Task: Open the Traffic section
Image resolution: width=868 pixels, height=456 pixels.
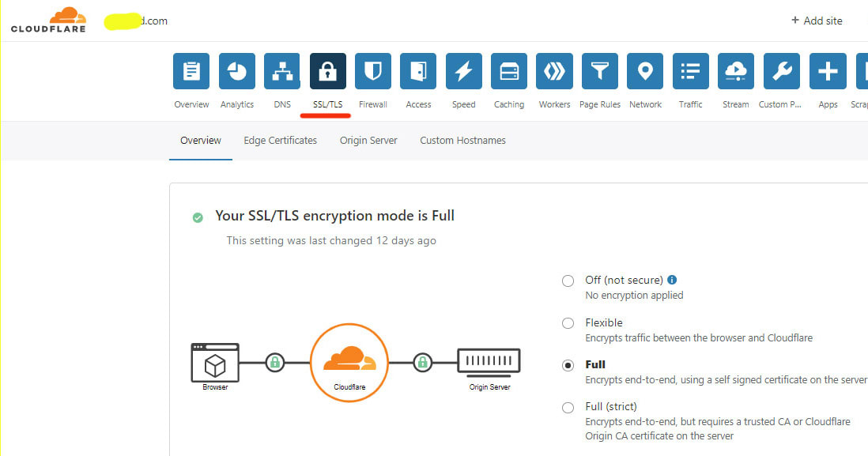Action: pyautogui.click(x=690, y=71)
